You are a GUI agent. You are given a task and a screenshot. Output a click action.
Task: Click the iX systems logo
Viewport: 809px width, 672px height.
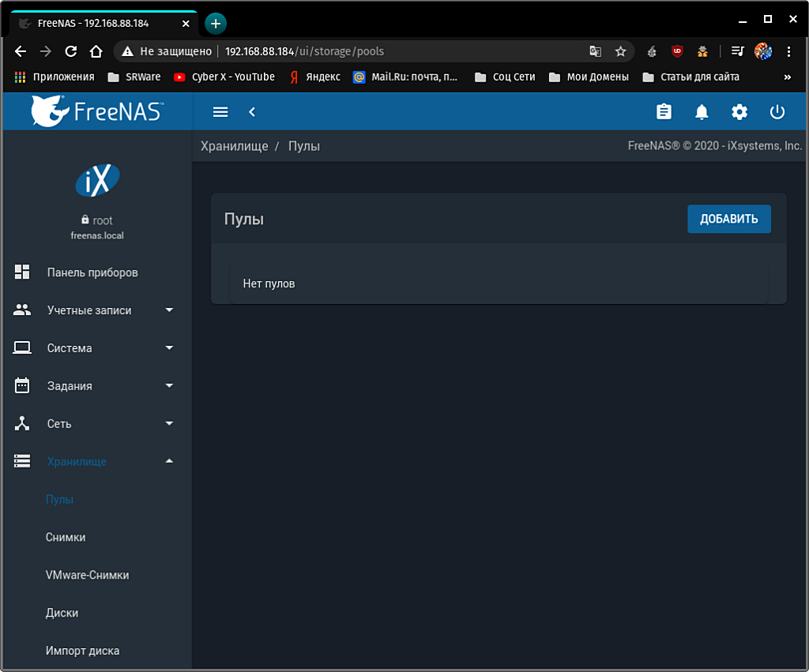coord(96,180)
